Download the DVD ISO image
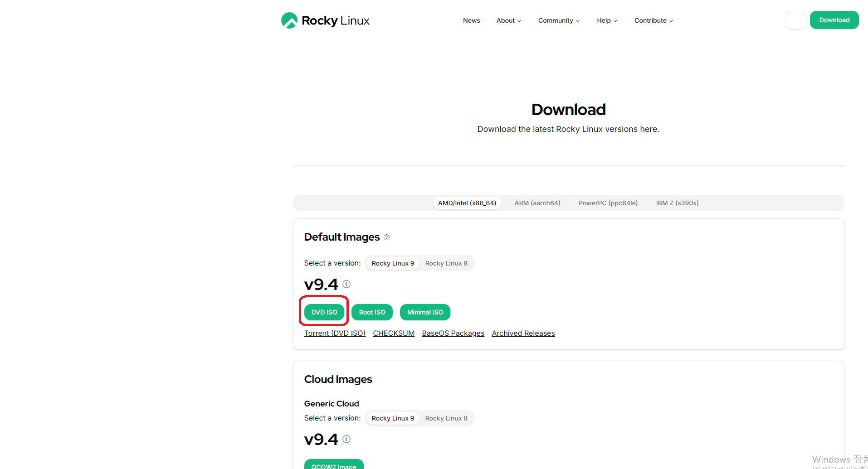868x469 pixels. click(324, 312)
